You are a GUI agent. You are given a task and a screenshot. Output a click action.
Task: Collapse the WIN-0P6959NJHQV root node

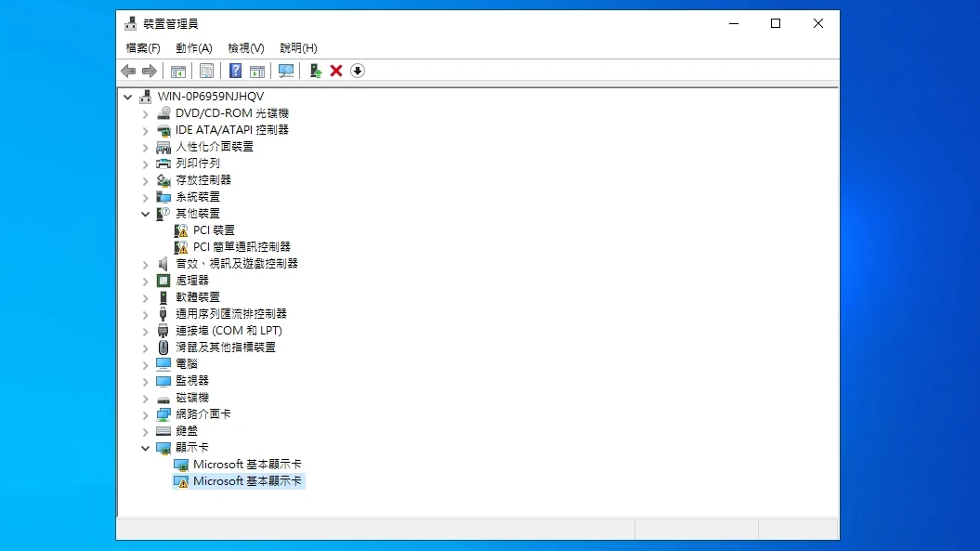pyautogui.click(x=127, y=97)
